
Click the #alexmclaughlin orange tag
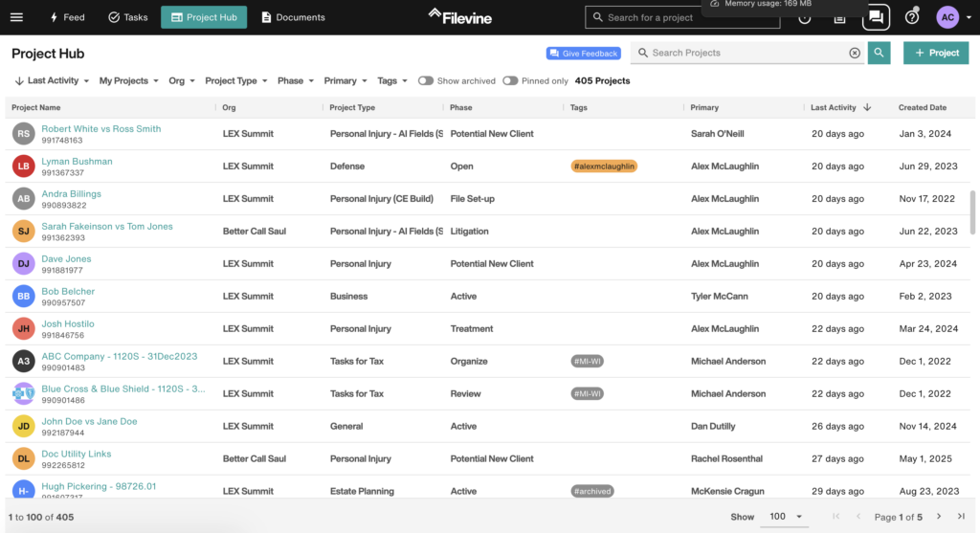point(604,167)
